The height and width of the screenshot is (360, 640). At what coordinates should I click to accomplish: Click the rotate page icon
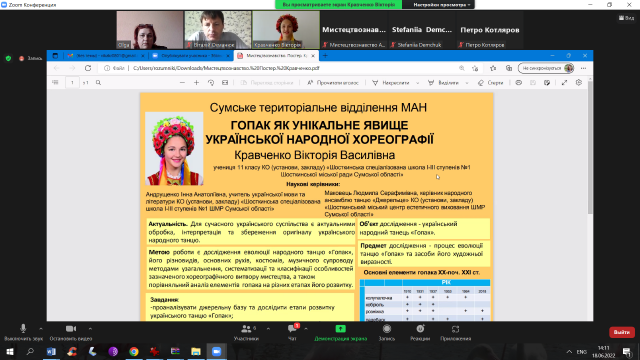[x=211, y=82]
